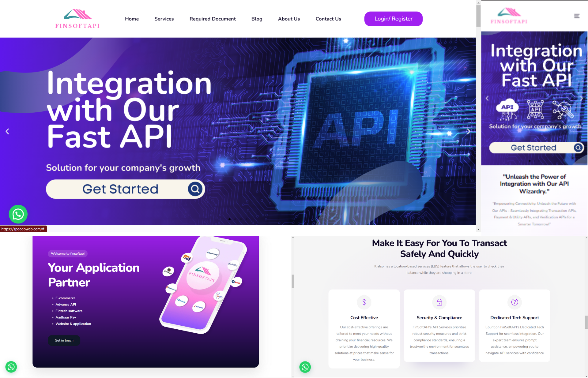Click the Dedicated Tech Support card title
This screenshot has height=378, width=588.
click(514, 317)
